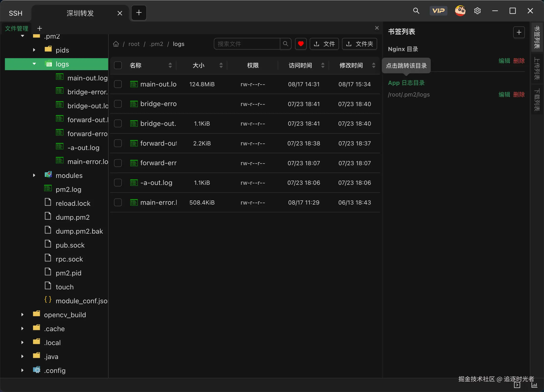Collapse the logs folder tree node
The height and width of the screenshot is (392, 544).
tap(34, 64)
